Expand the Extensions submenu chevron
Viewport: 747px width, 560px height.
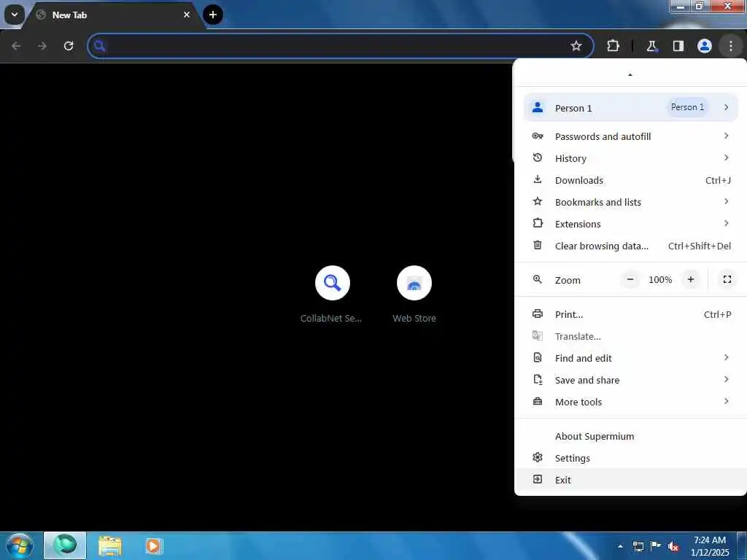tap(726, 223)
